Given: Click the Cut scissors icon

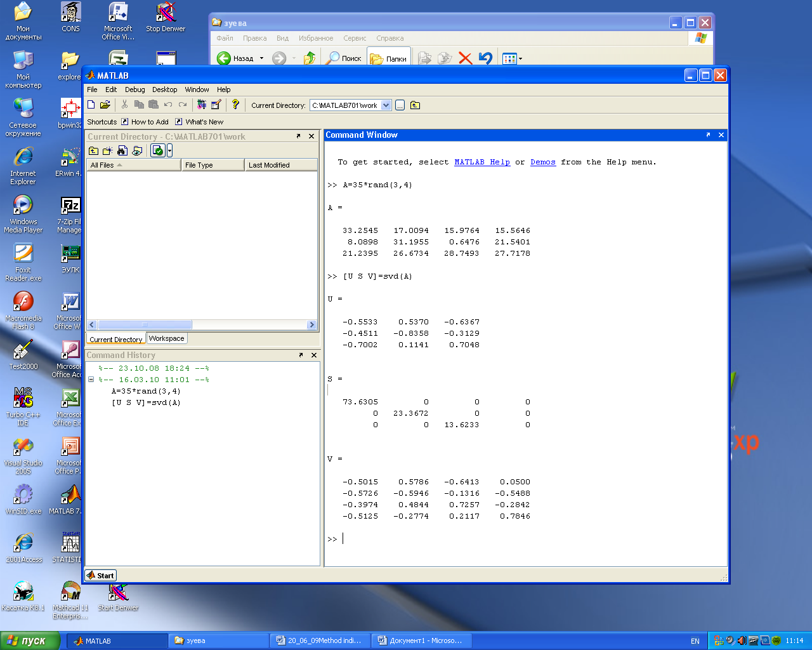Looking at the screenshot, I should (x=124, y=105).
